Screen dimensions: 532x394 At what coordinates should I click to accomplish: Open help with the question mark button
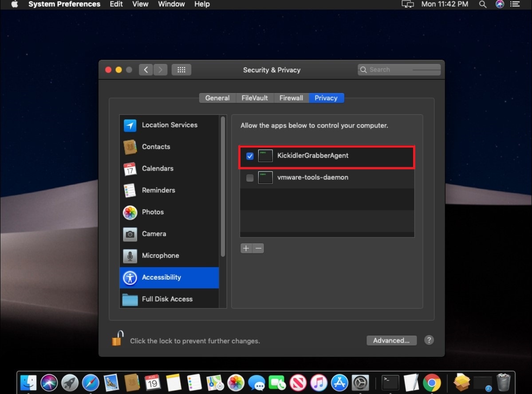pyautogui.click(x=429, y=340)
